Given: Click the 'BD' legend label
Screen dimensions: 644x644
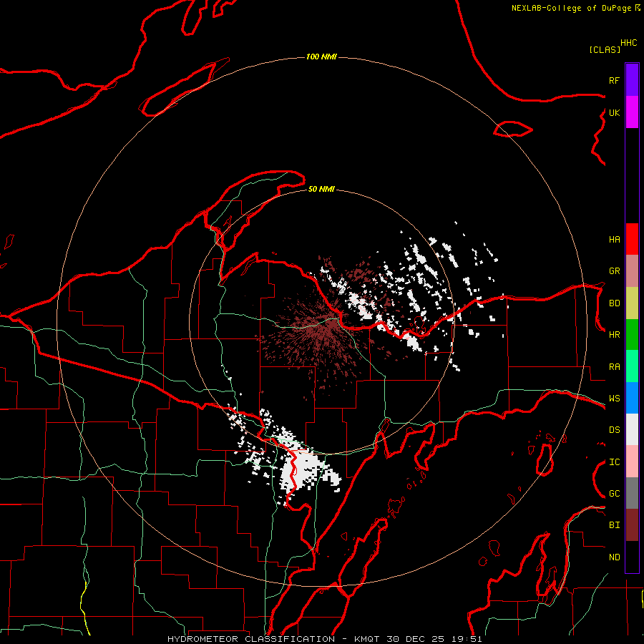Looking at the screenshot, I should point(614,303).
